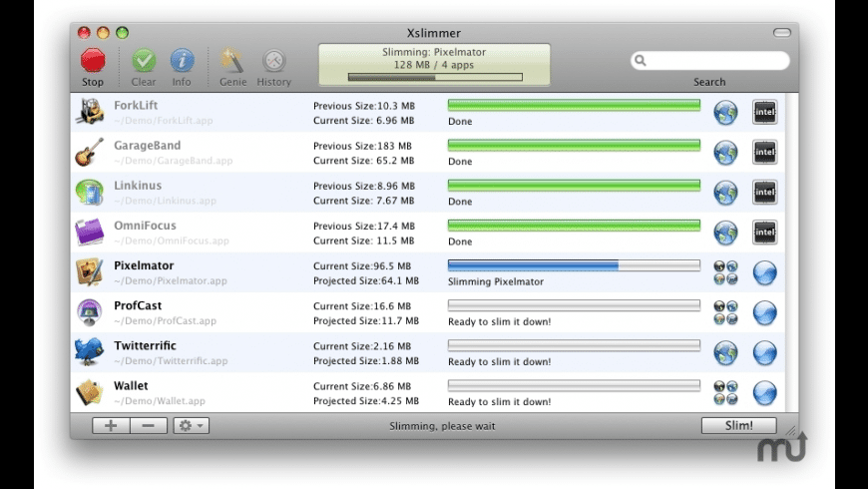Click OmniFocus's globe languages icon
Screen dimensions: 868x489
725,233
